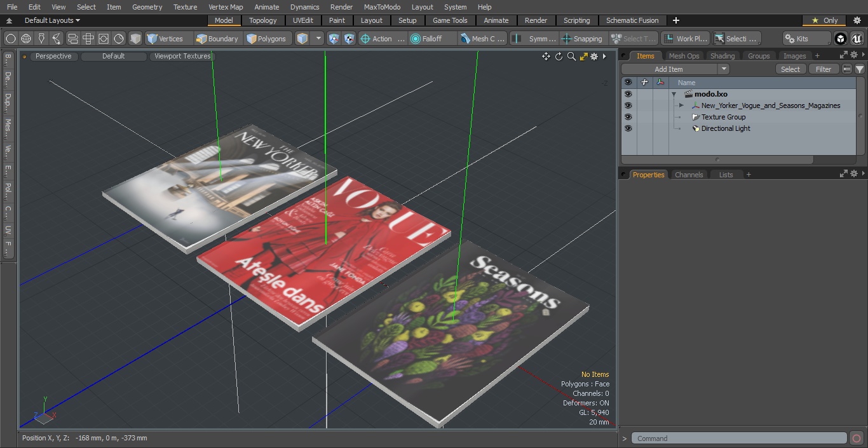Click the funnel filter icon in Items panel
Viewport: 868px width, 448px height.
[860, 69]
